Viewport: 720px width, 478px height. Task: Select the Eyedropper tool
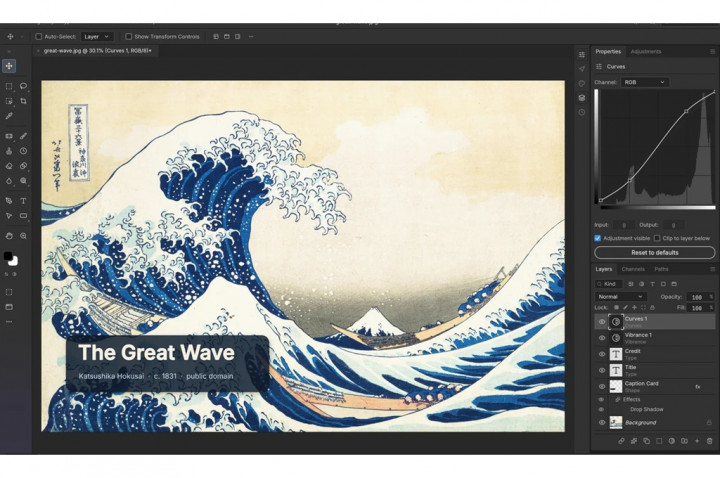[x=9, y=116]
